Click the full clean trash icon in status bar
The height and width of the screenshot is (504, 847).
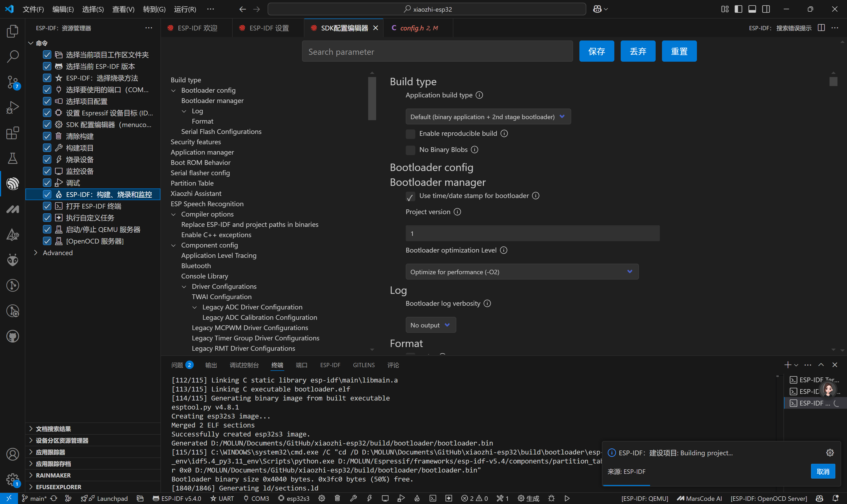(x=337, y=498)
